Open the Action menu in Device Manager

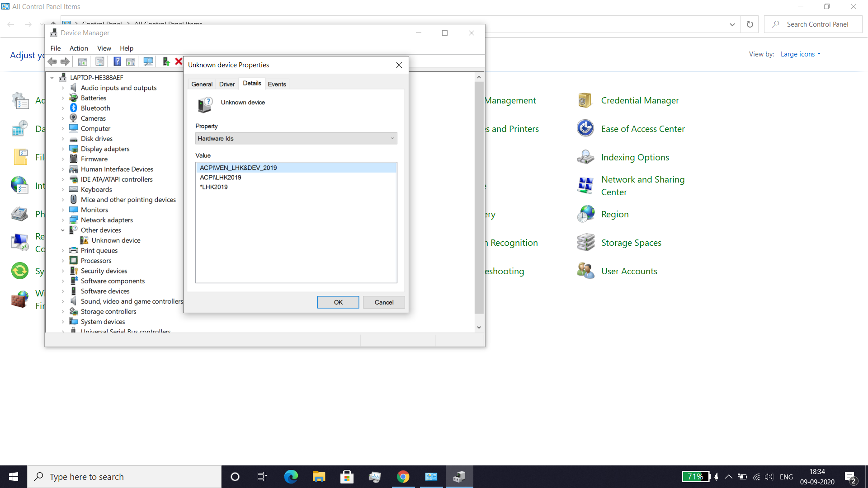pos(78,48)
